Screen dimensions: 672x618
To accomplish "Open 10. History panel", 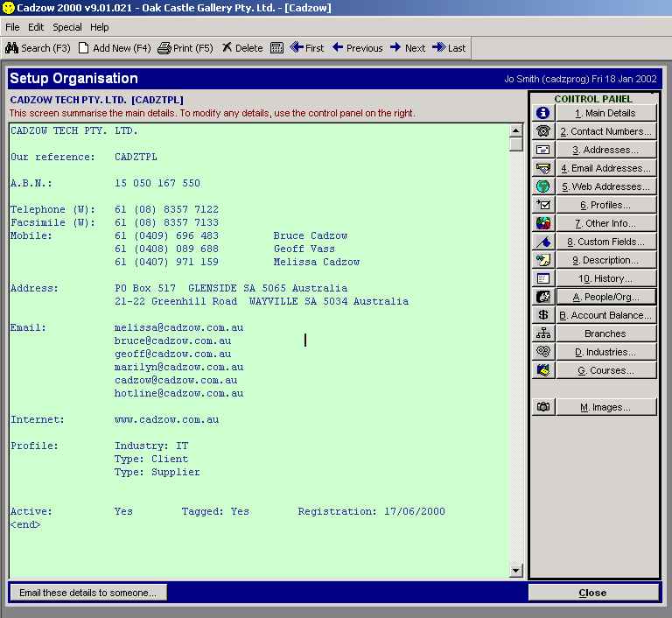I will 605,278.
